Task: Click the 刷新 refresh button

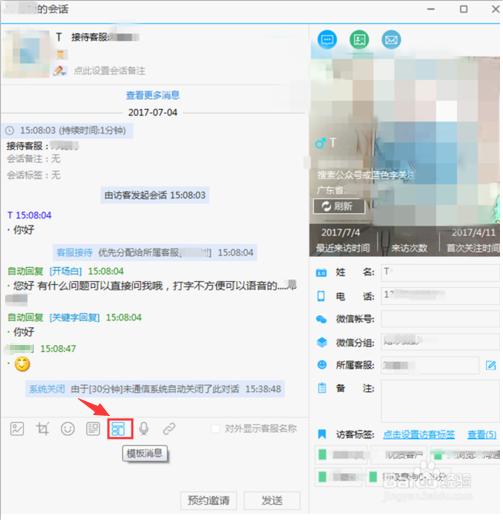Action: [x=339, y=206]
